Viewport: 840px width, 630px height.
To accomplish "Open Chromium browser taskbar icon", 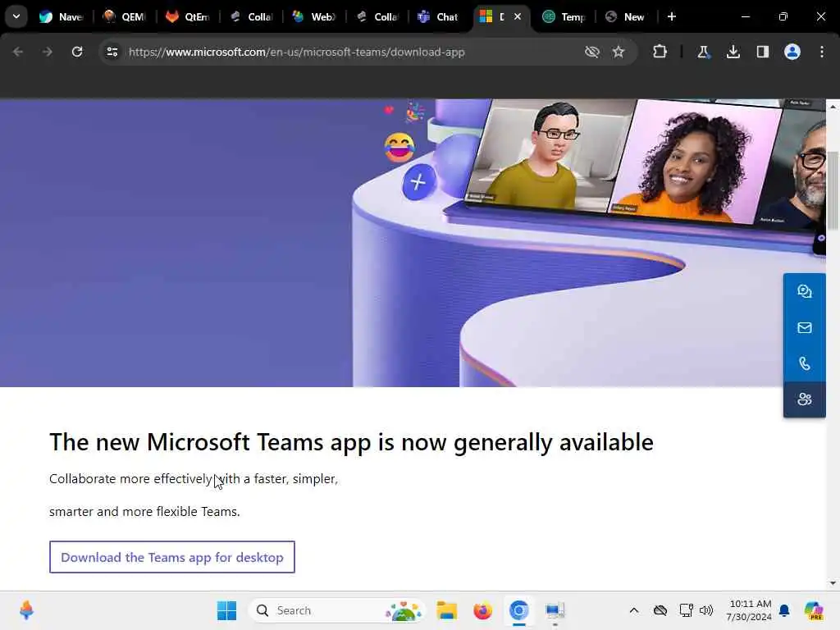I will pos(518,610).
